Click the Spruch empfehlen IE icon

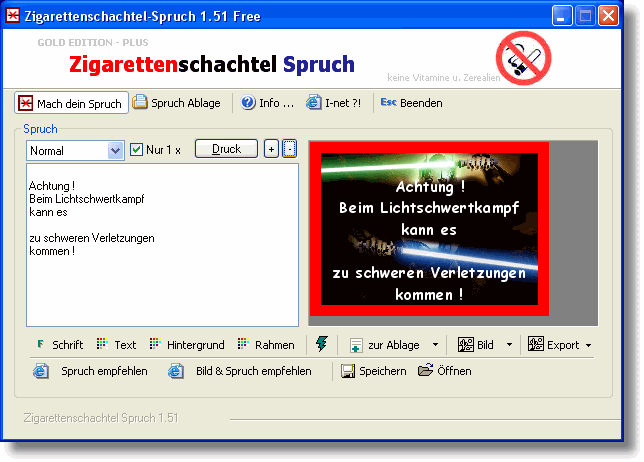coord(41,371)
